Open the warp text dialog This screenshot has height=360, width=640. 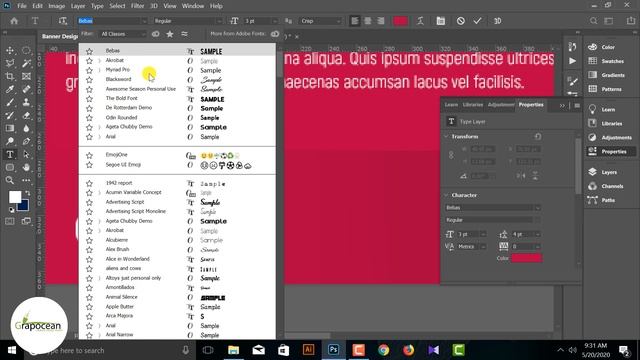click(x=420, y=21)
